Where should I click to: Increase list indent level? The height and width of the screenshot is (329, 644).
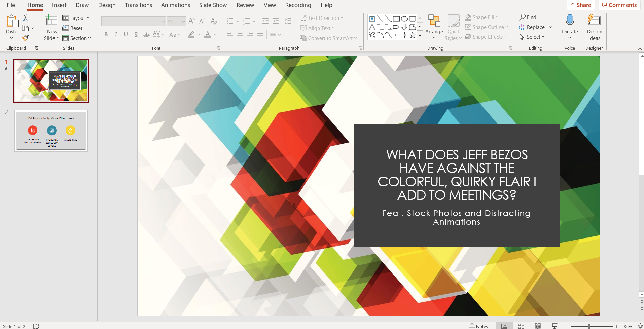276,21
